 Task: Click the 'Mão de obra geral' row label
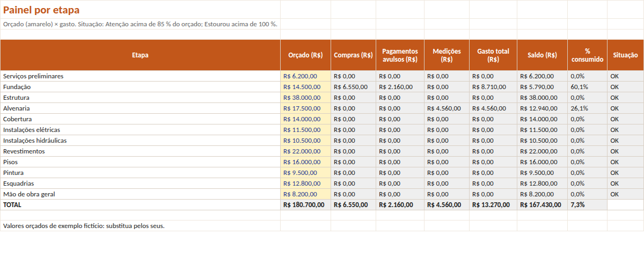140,194
